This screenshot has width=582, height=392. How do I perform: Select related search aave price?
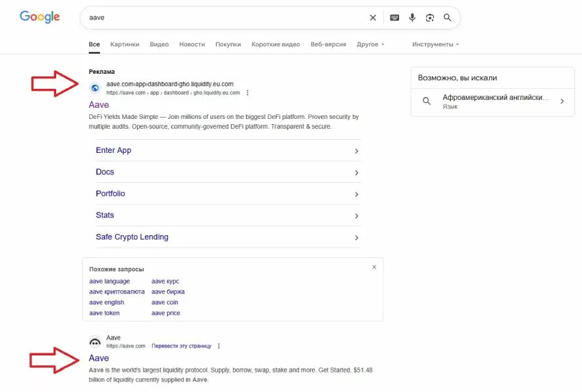tap(165, 313)
